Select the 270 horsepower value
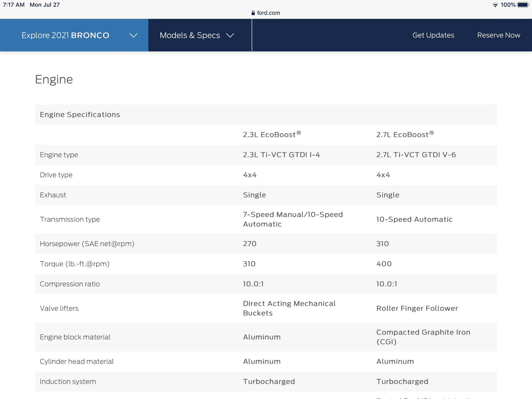Screen dimensions: 532x399 [250, 244]
